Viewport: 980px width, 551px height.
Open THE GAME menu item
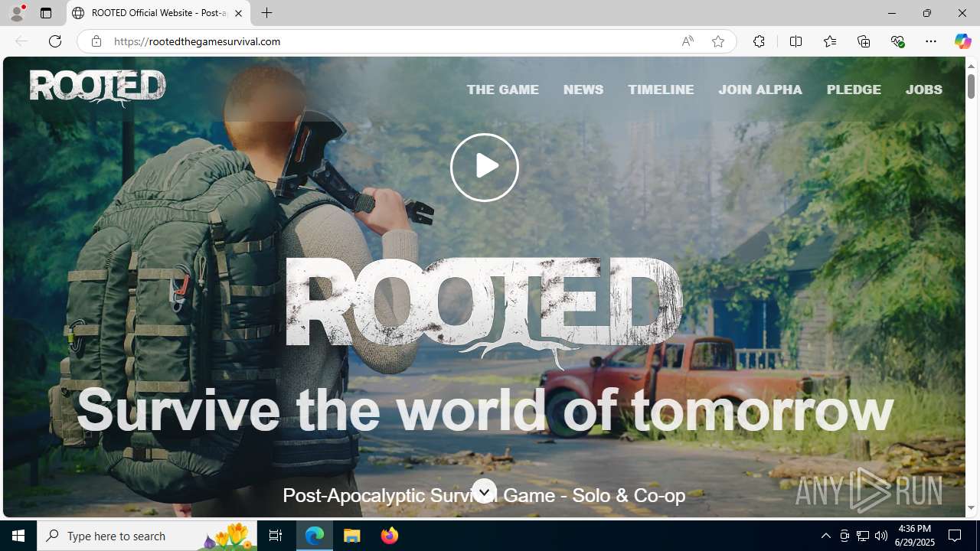click(503, 90)
